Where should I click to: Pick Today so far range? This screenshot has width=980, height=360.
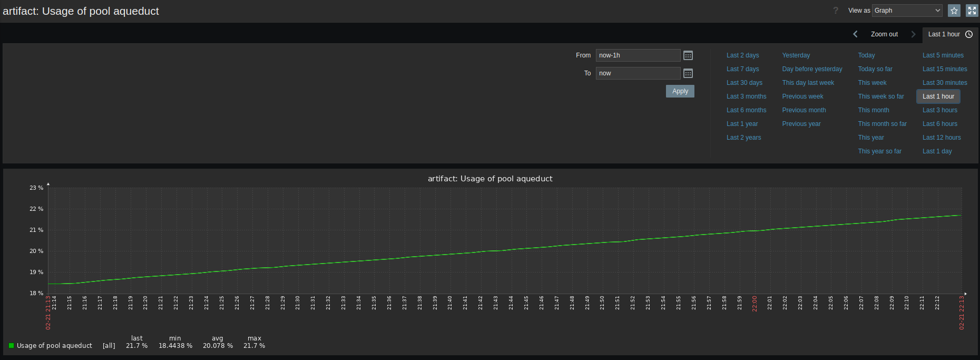875,69
